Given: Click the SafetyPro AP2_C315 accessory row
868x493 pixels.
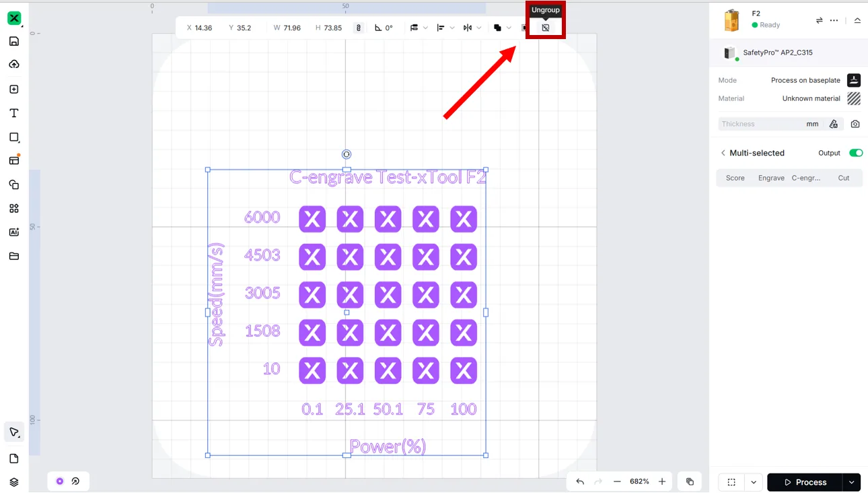Looking at the screenshot, I should [789, 53].
